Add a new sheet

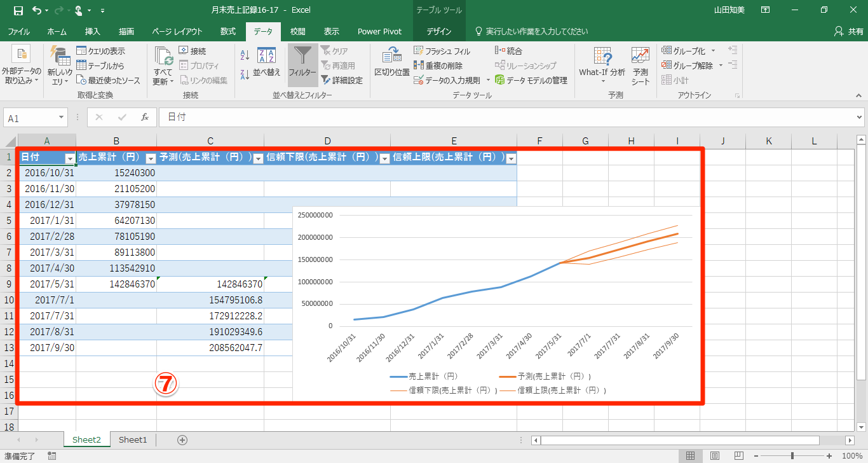click(x=182, y=439)
